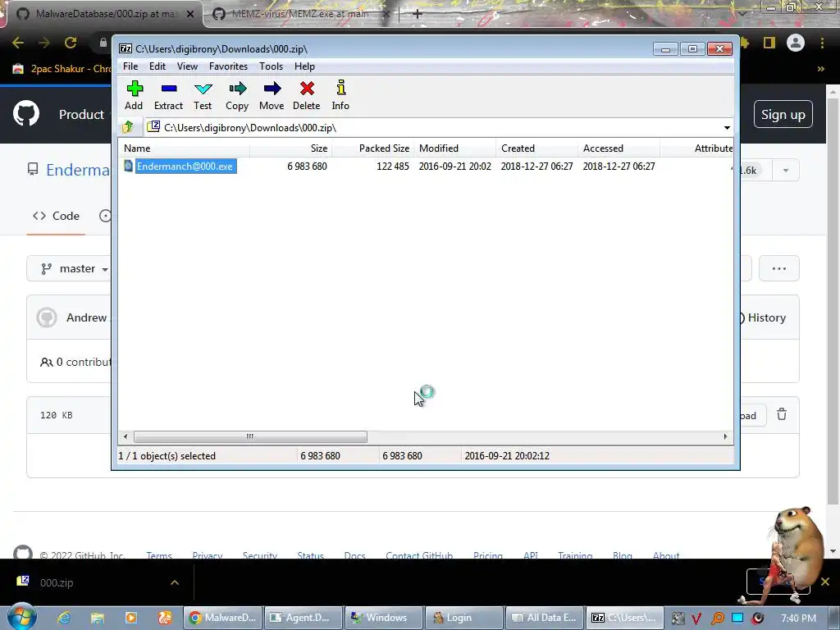Open the Windows Start menu
840x630 pixels.
[x=21, y=617]
